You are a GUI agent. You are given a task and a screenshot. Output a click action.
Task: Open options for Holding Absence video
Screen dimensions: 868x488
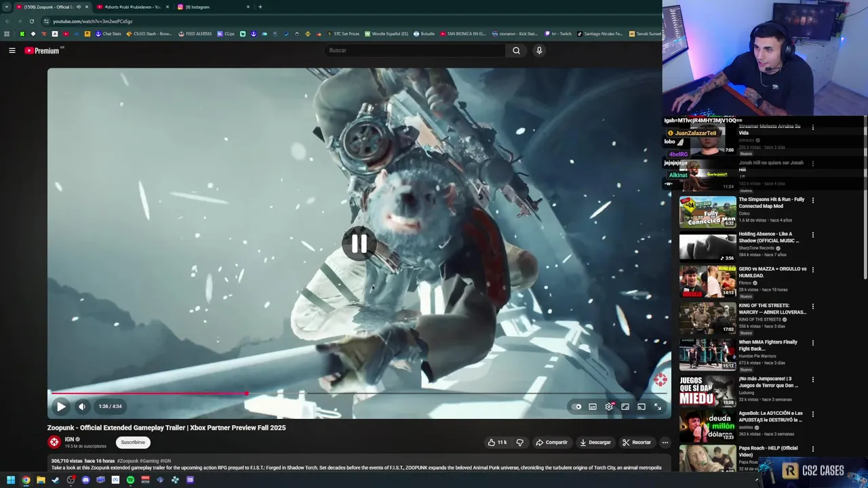click(x=812, y=235)
